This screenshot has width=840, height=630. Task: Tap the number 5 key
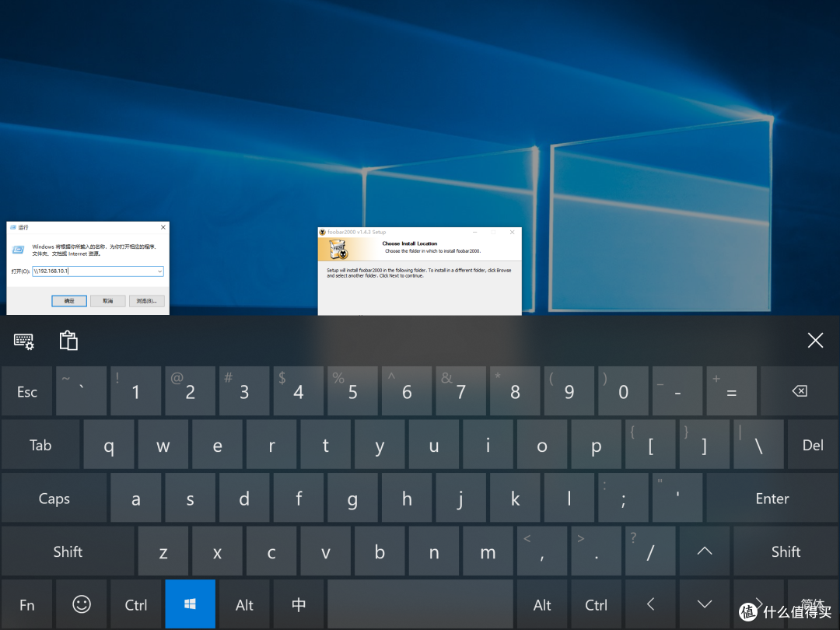pos(352,391)
